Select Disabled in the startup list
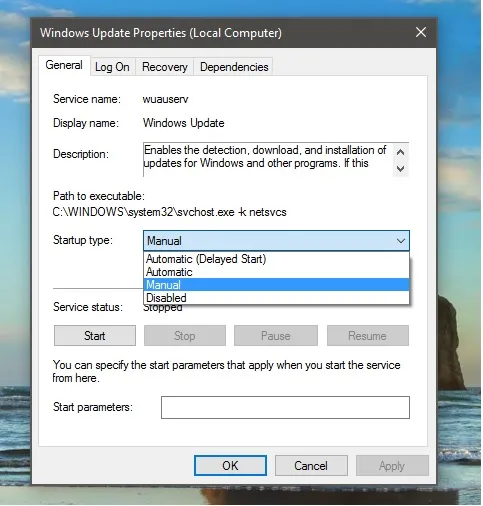 click(276, 298)
